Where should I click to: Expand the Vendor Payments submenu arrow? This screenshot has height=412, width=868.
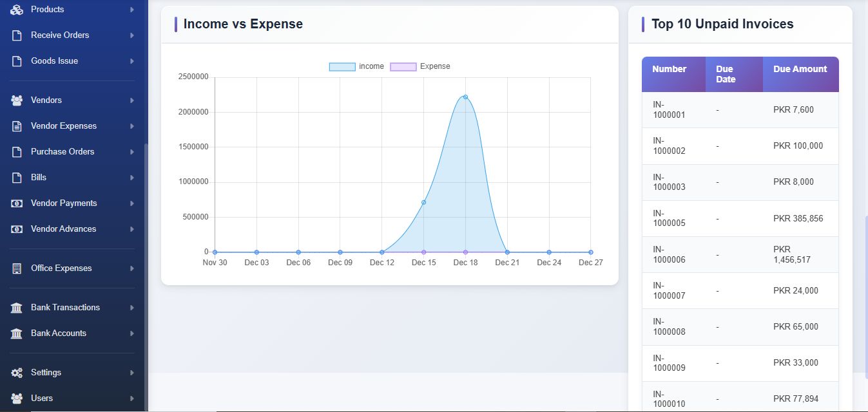[131, 203]
